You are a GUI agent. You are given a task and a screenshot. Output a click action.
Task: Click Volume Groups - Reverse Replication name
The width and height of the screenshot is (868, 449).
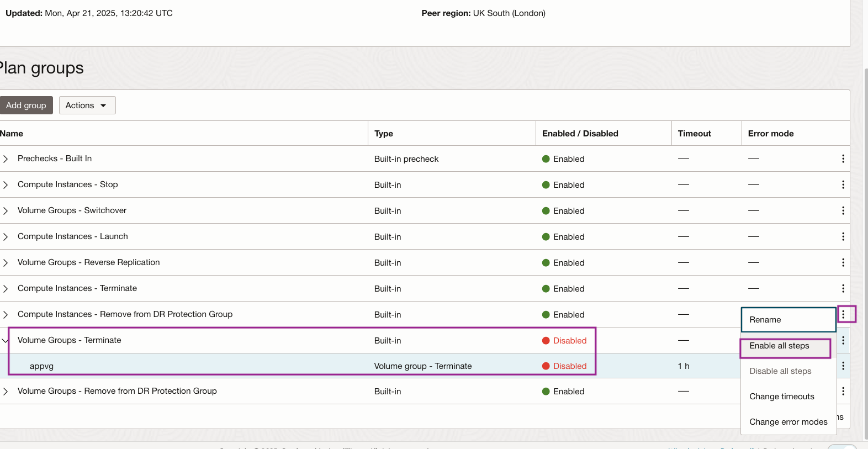click(x=89, y=262)
